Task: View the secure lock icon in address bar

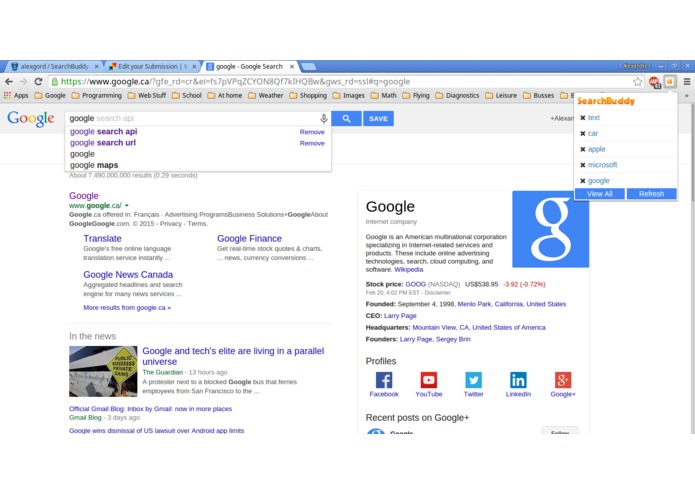Action: pyautogui.click(x=55, y=82)
